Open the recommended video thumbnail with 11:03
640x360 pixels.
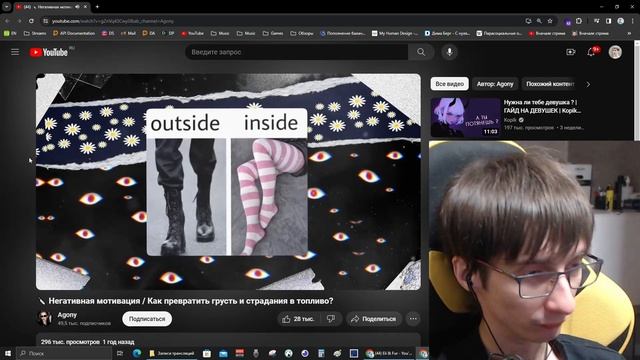pyautogui.click(x=465, y=117)
